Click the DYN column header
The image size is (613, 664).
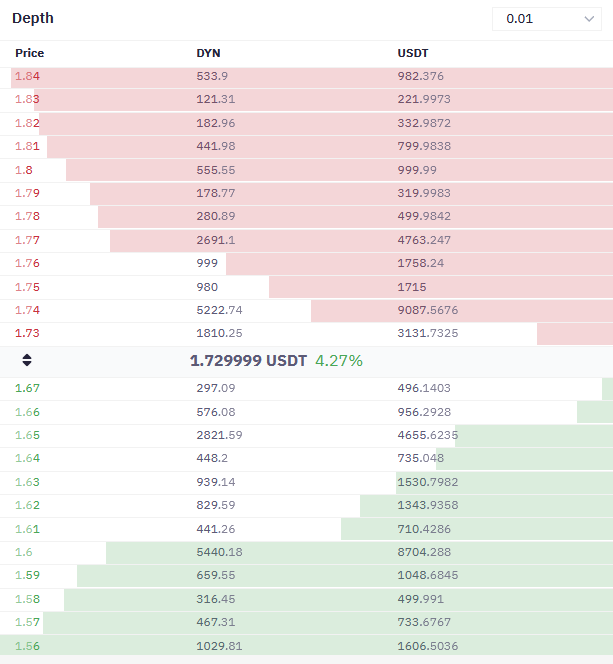(x=208, y=53)
